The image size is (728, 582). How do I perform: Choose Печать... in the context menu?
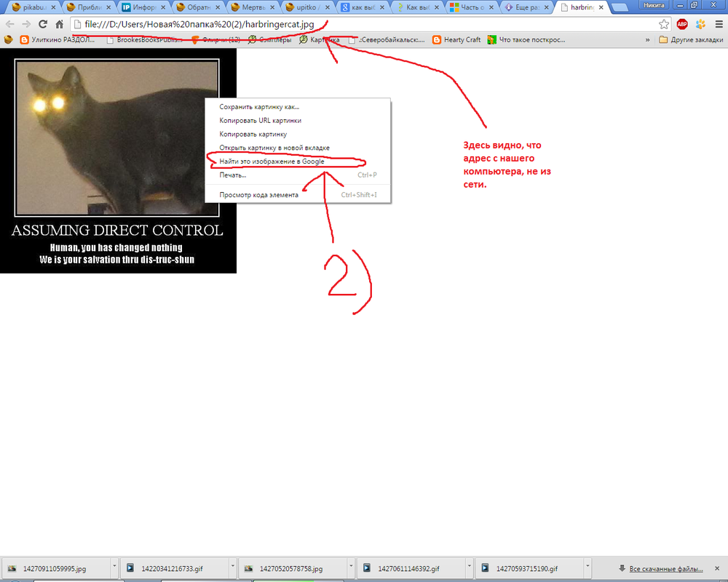click(298, 175)
